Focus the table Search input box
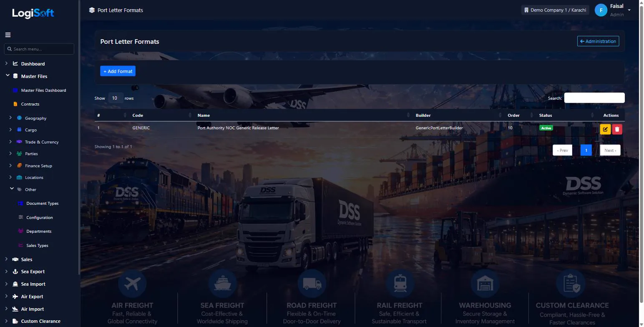The image size is (644, 327). (594, 98)
